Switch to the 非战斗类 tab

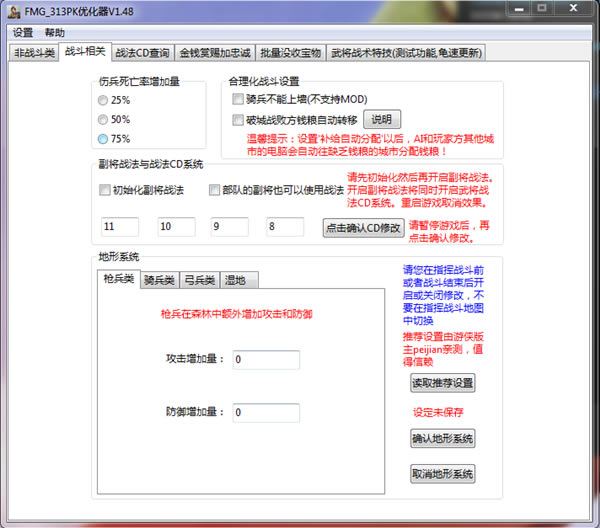[34, 53]
